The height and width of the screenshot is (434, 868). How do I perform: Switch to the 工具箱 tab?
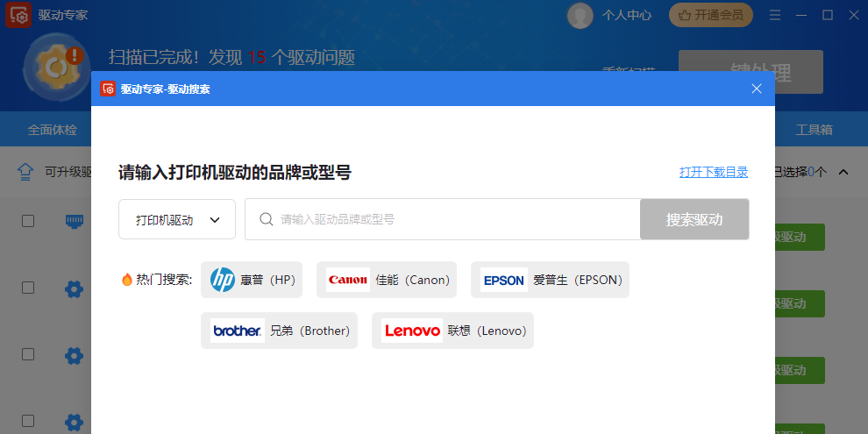point(814,130)
